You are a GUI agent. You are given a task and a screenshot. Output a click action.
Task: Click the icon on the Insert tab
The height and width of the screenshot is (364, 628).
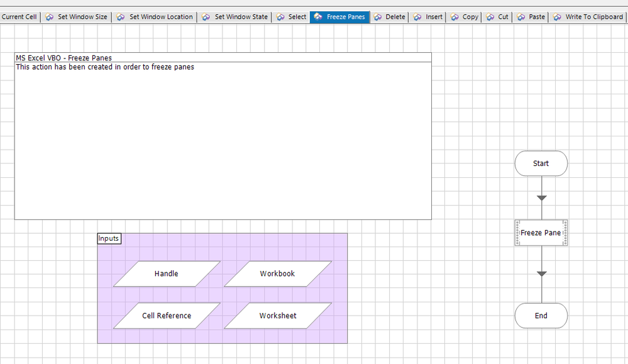417,17
